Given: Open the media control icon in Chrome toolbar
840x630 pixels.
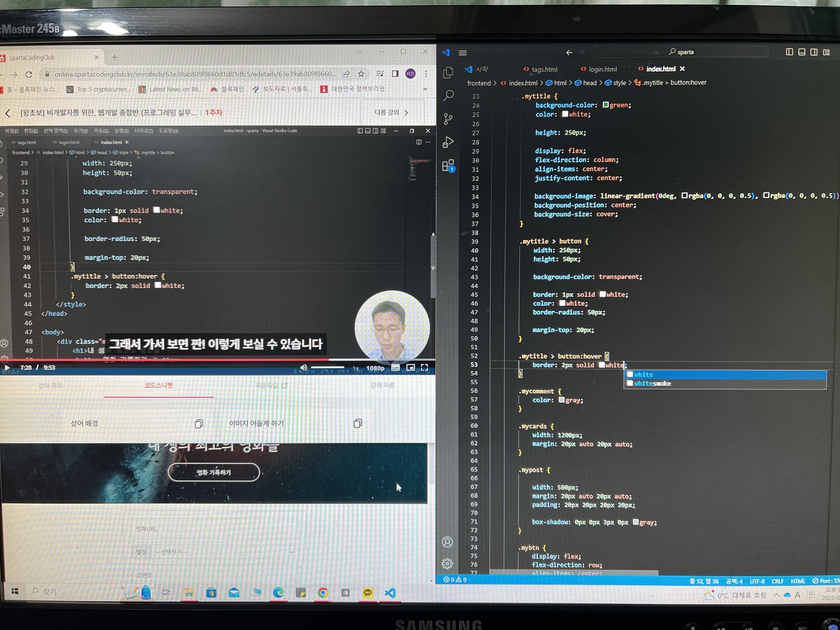Looking at the screenshot, I should click(x=380, y=74).
